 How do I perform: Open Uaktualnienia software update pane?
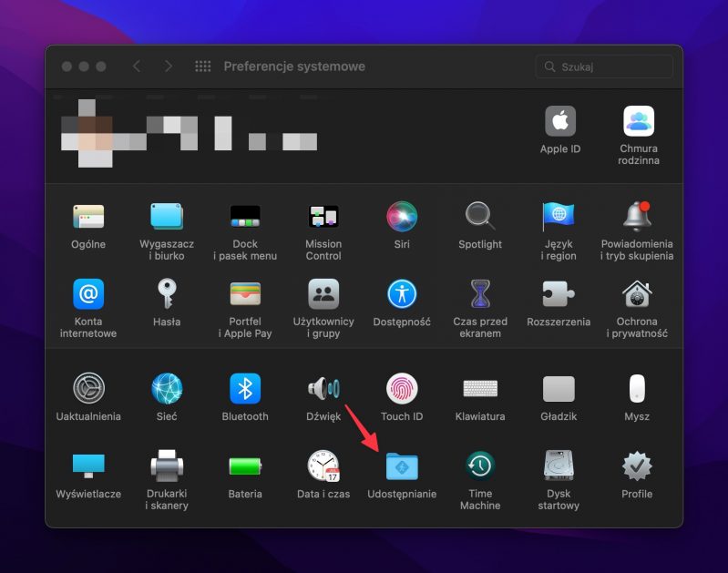[x=88, y=388]
